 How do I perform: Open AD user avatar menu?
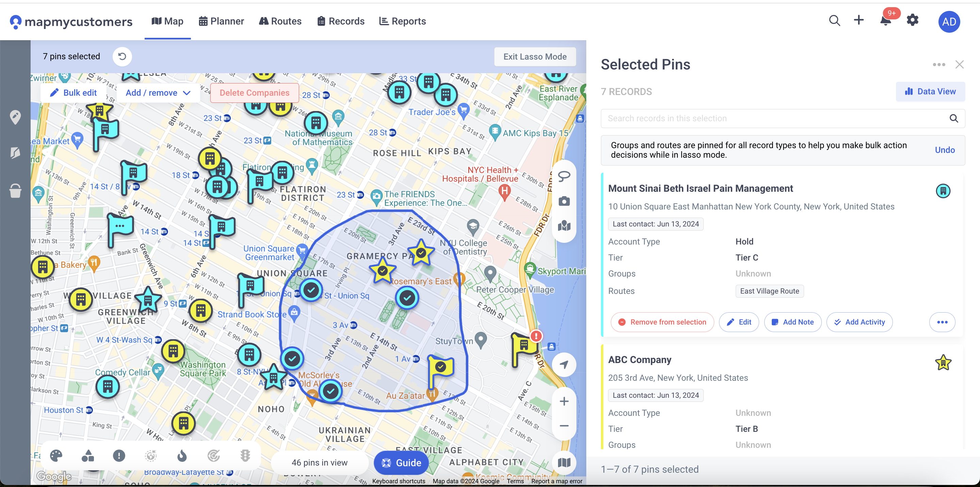click(949, 22)
